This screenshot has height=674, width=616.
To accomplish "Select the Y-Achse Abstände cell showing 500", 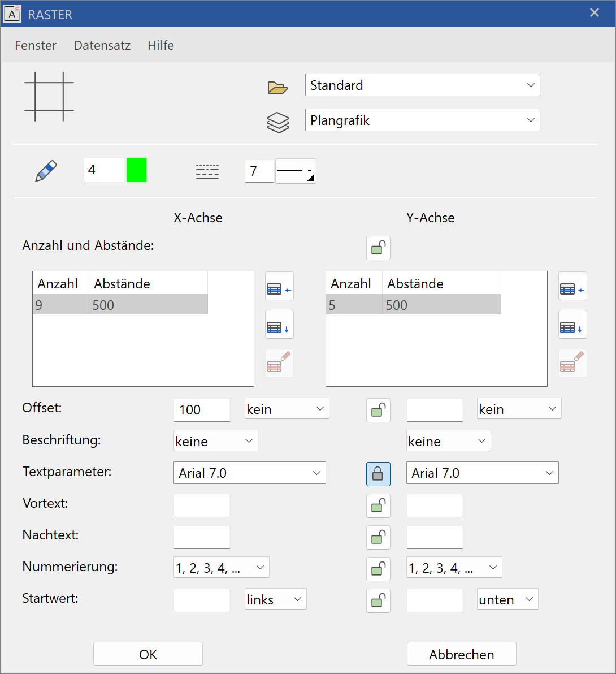I will click(441, 305).
